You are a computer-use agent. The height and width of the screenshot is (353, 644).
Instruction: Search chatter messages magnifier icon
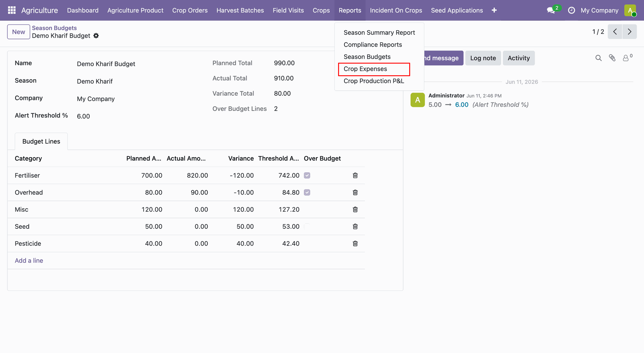pos(598,58)
